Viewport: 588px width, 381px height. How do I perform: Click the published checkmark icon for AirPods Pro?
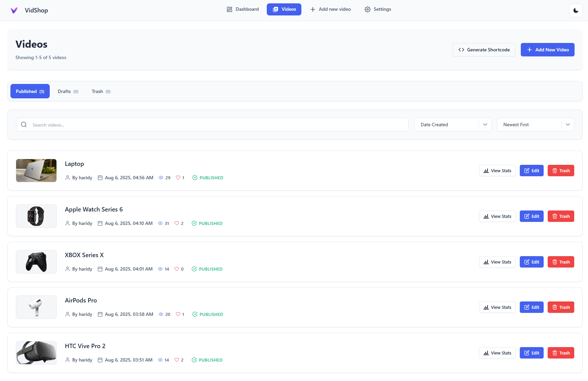(195, 314)
